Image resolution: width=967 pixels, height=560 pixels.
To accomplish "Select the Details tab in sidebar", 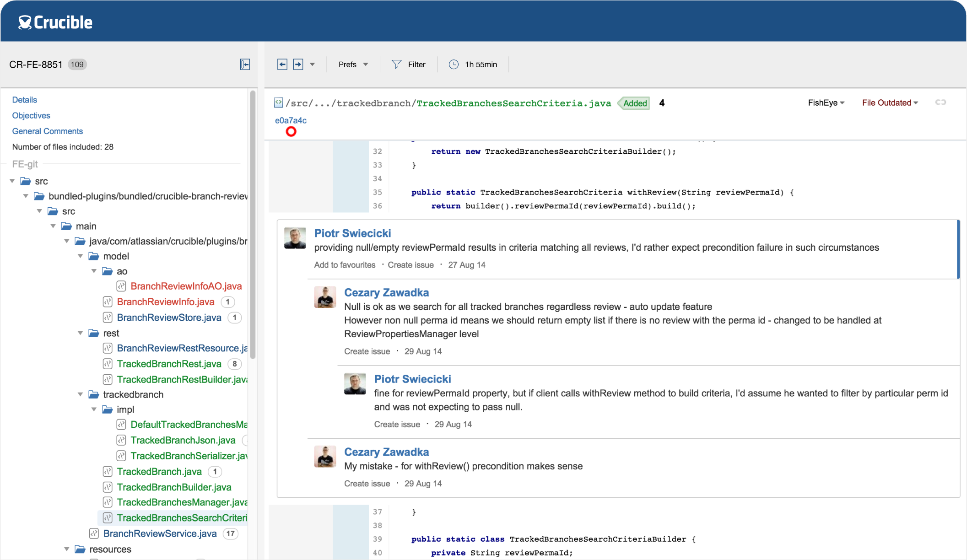I will (24, 100).
